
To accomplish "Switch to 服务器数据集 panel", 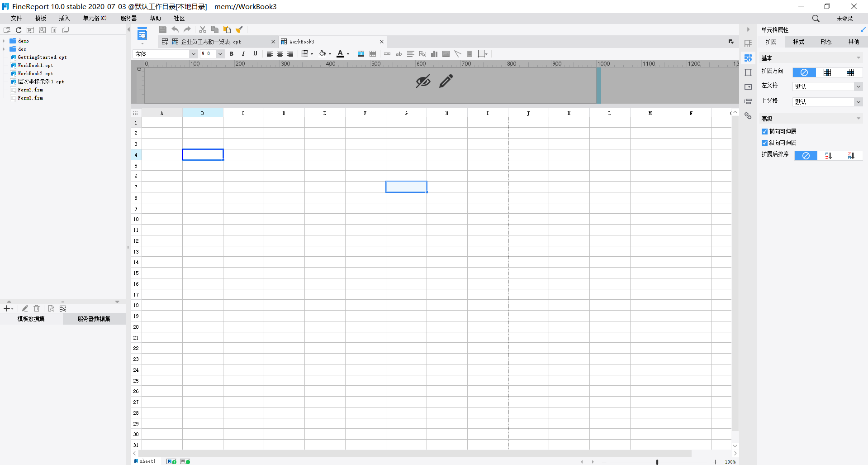I will (x=94, y=319).
